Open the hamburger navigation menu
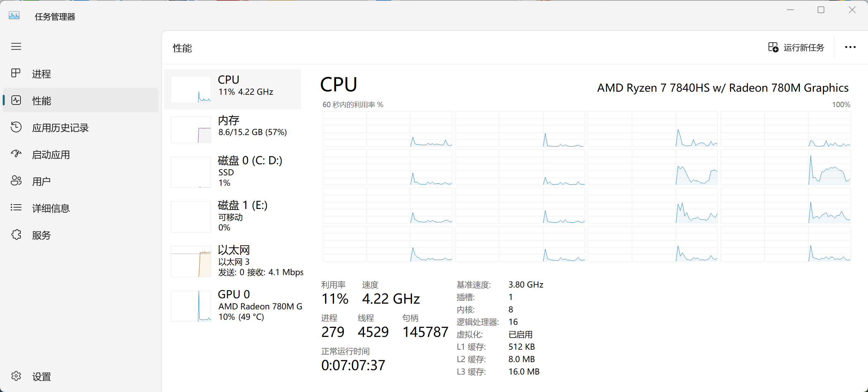This screenshot has width=868, height=392. pyautogui.click(x=16, y=46)
